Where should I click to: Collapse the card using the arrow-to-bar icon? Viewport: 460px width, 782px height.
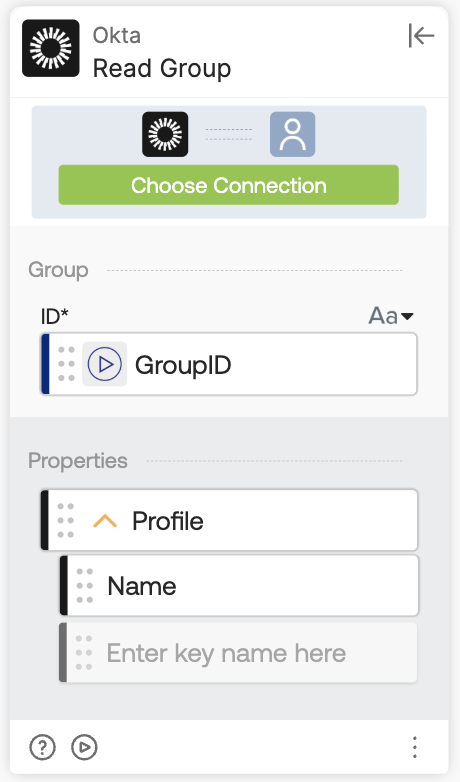click(421, 35)
